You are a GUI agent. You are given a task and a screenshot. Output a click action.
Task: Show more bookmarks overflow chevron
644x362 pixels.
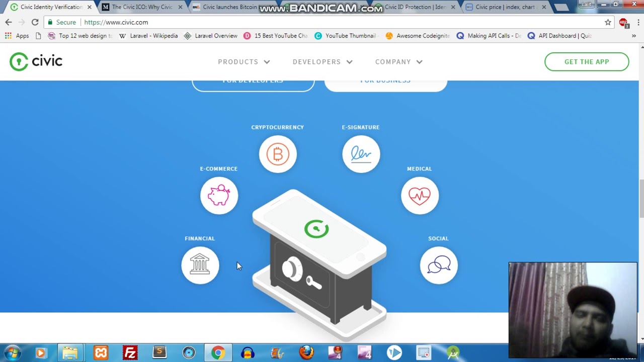[x=634, y=36]
